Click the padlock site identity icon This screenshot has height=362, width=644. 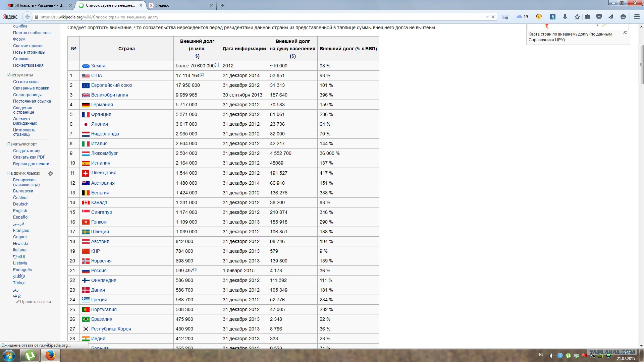click(x=37, y=17)
